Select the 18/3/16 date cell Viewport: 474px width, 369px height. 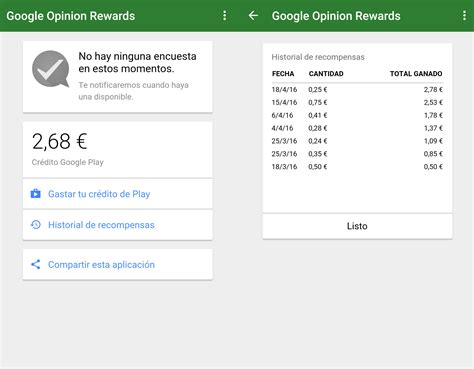click(x=284, y=167)
